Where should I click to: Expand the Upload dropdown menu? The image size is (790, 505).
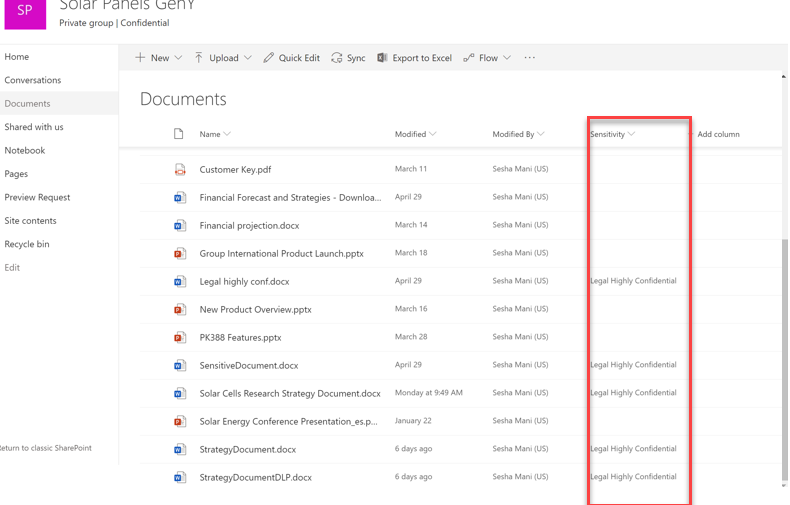coord(223,58)
